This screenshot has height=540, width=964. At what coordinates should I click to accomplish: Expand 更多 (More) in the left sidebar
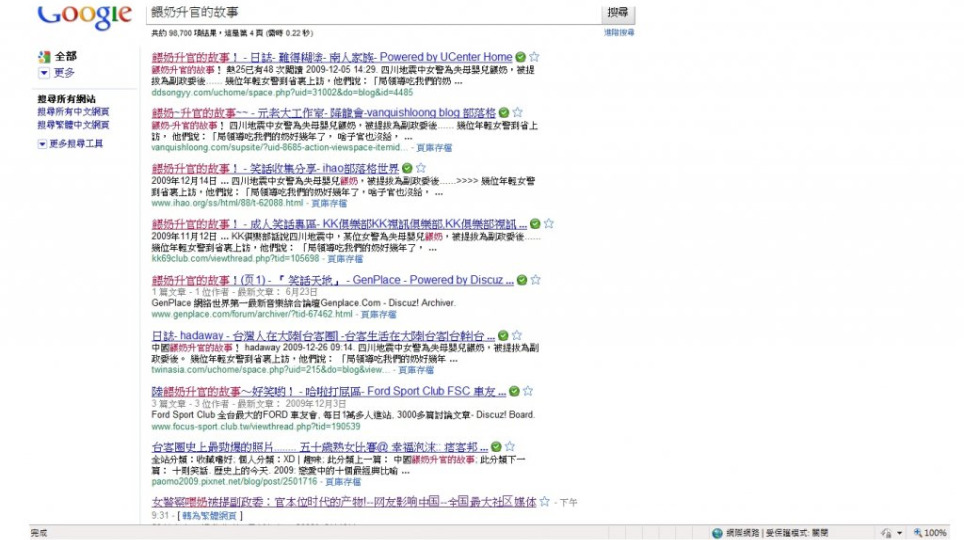coord(43,73)
